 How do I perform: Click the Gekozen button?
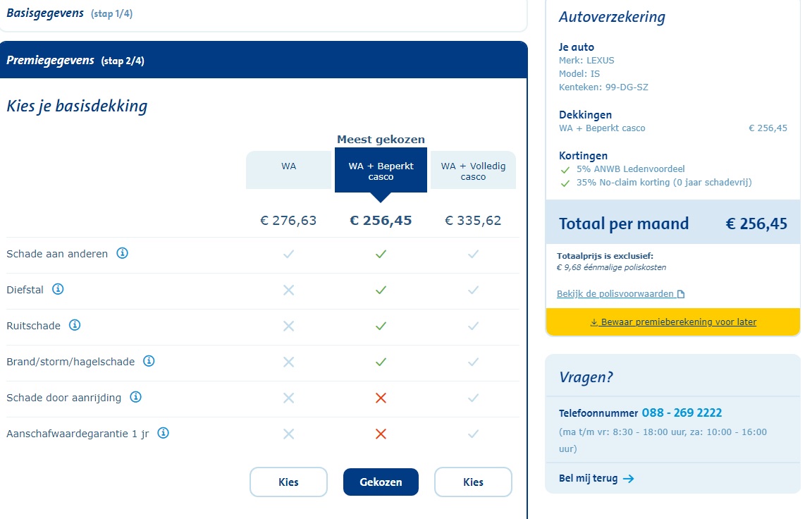(381, 482)
